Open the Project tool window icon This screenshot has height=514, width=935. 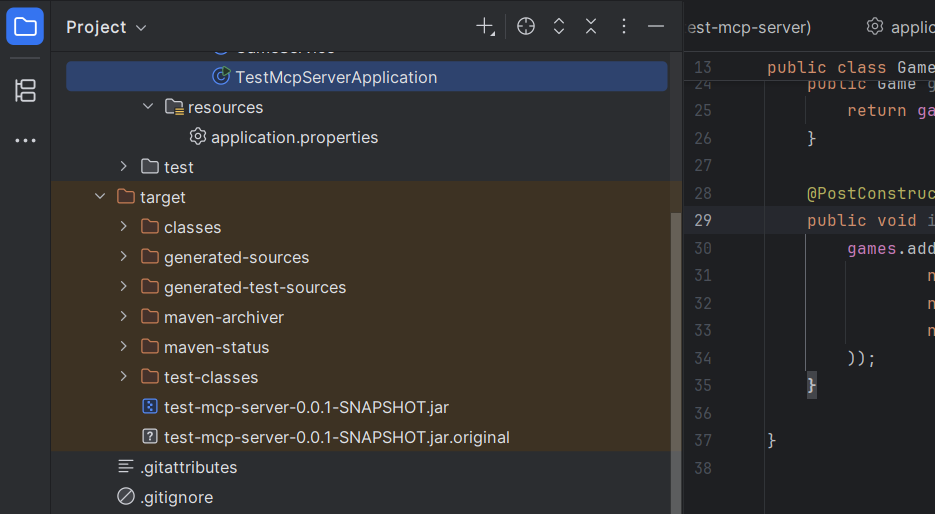coord(25,27)
